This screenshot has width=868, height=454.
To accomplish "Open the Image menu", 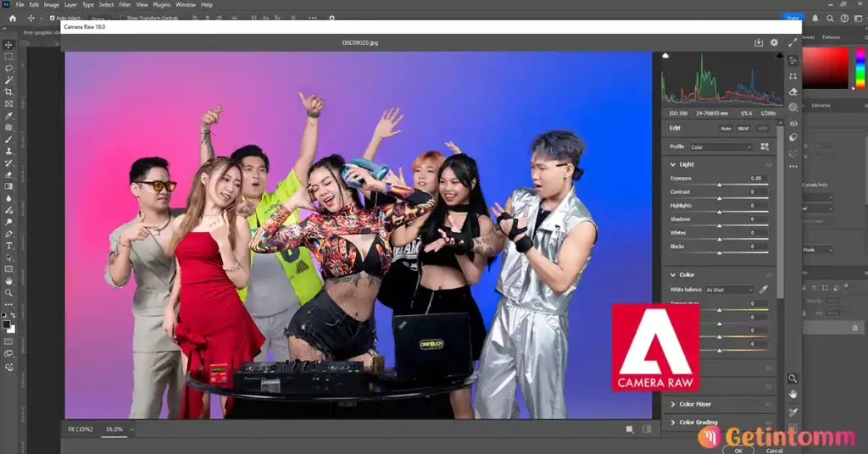I will (x=51, y=4).
